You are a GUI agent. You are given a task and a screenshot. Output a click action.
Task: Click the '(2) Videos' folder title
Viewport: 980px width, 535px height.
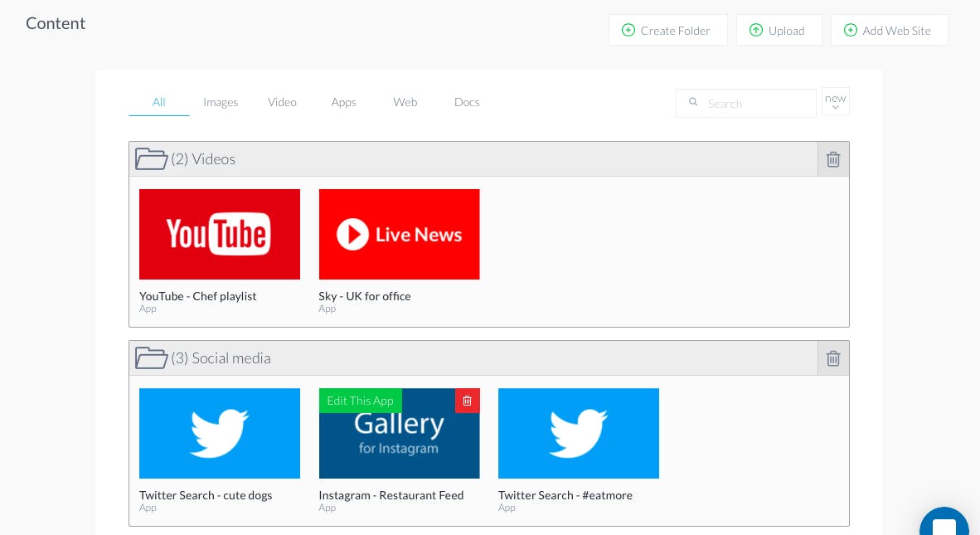(203, 158)
